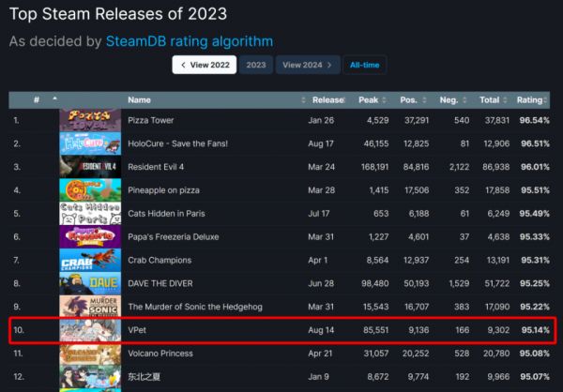This screenshot has width=563, height=392.
Task: Sort by the Neg. reviews column
Action: 452,100
